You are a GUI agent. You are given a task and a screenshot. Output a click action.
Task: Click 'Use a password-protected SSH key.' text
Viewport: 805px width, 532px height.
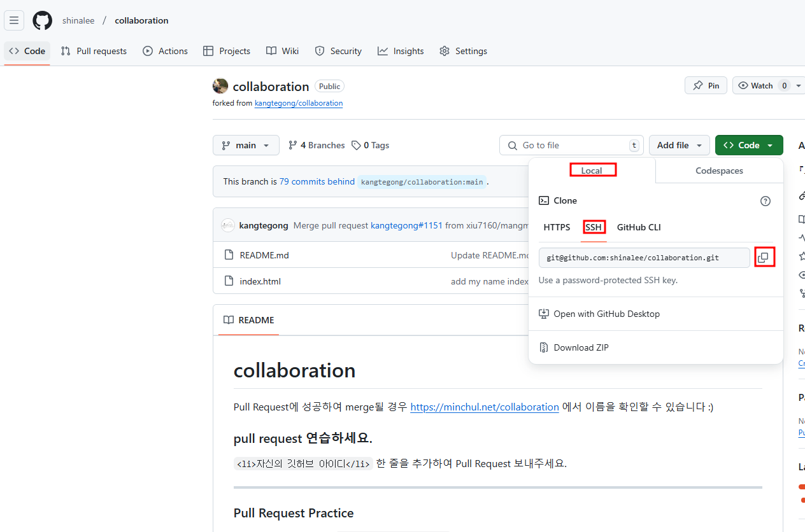point(608,280)
